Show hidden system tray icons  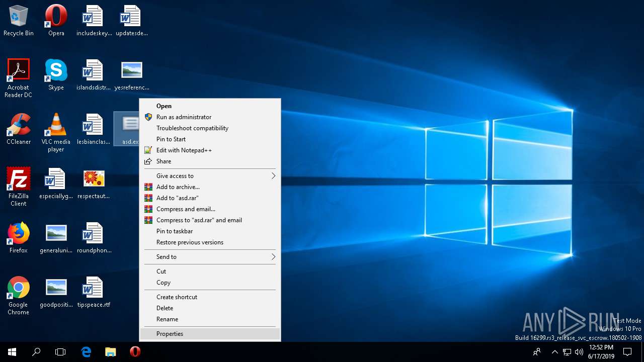pos(555,352)
